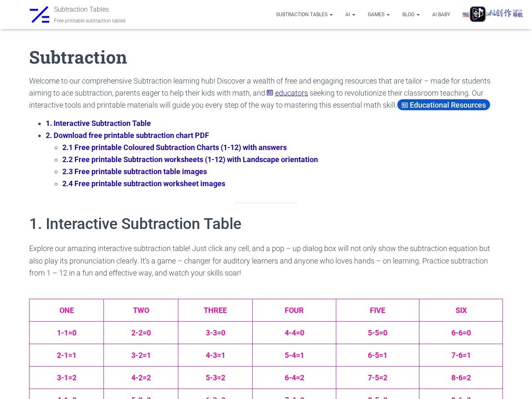Go to 2. Download free printable subtraction chart PDF
Image resolution: width=532 pixels, height=399 pixels.
pyautogui.click(x=127, y=135)
